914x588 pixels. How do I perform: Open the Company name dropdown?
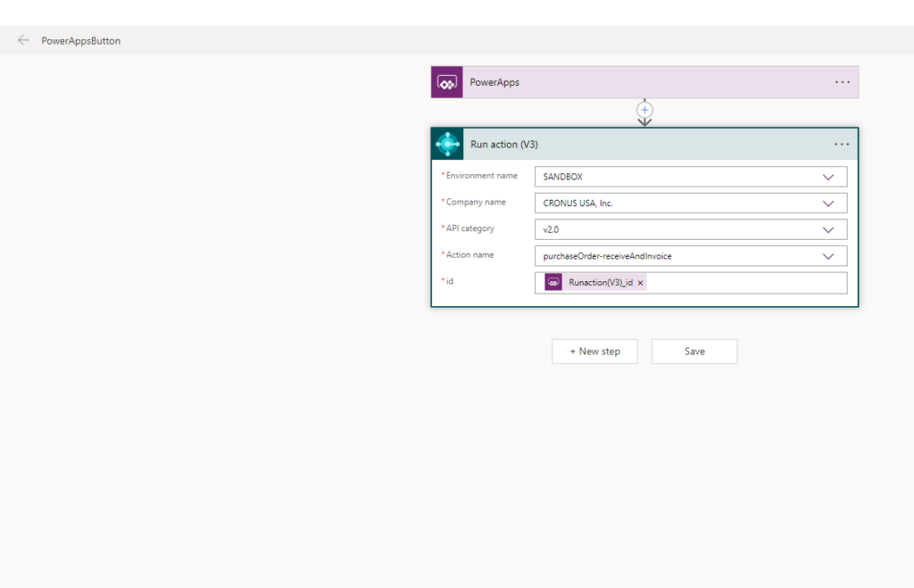point(828,203)
